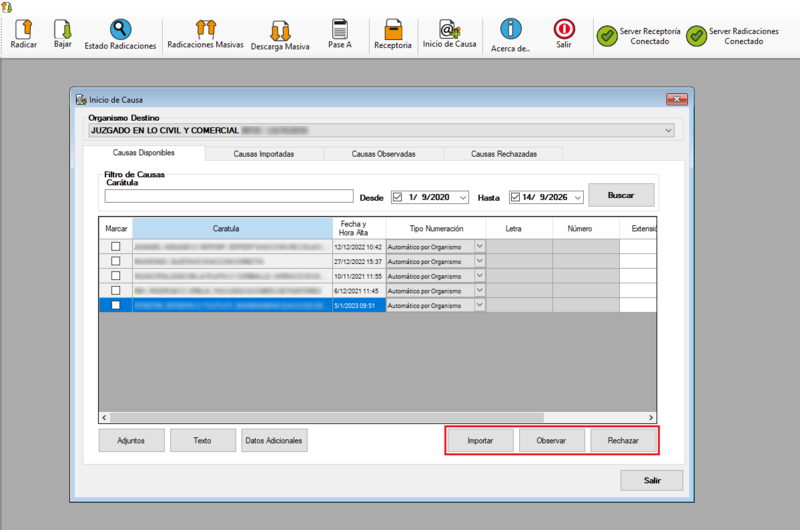
Task: Click the Pase A document icon
Action: (x=340, y=29)
